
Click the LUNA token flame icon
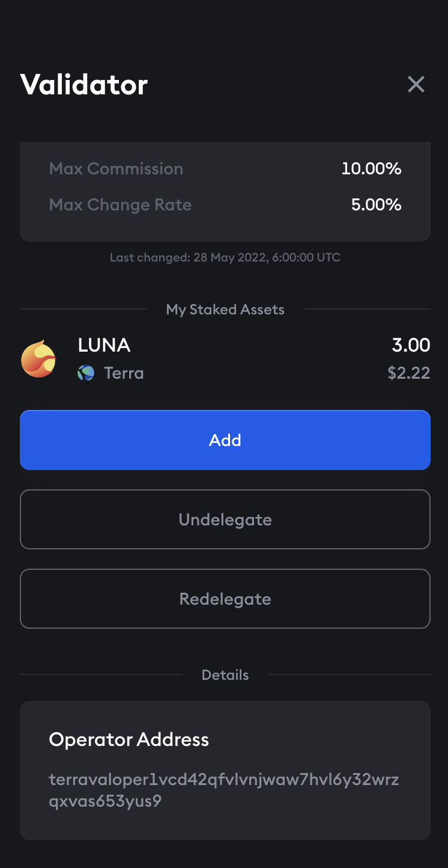[x=38, y=359]
